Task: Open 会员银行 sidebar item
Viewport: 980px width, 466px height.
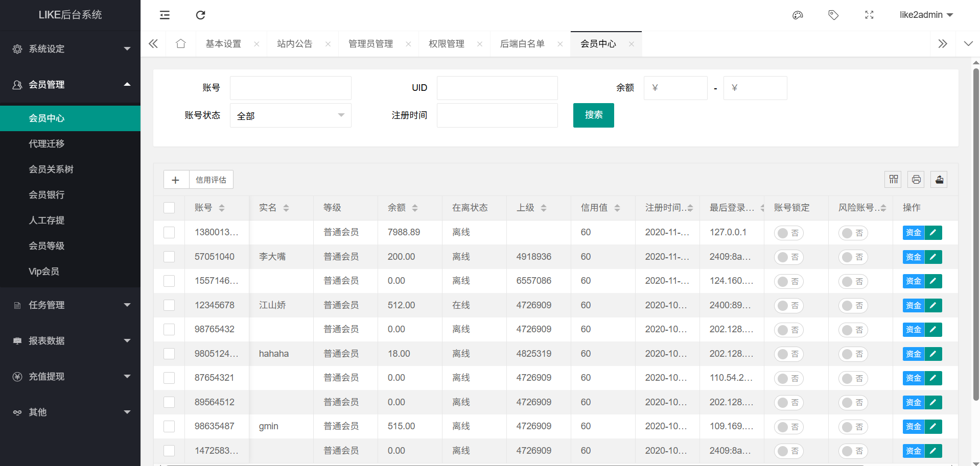Action: [x=70, y=194]
